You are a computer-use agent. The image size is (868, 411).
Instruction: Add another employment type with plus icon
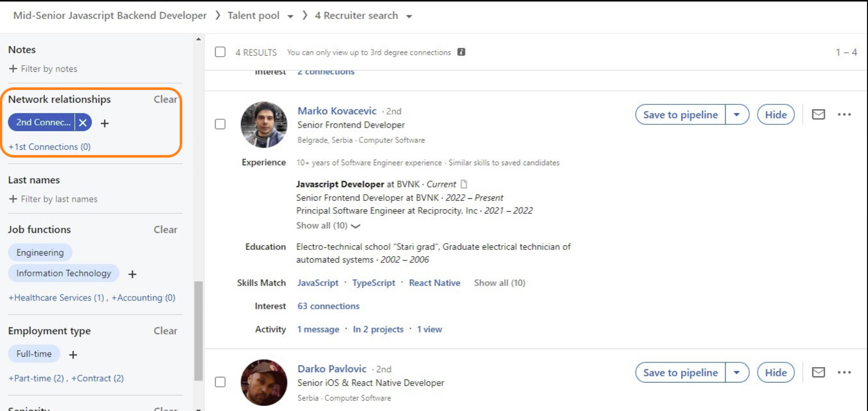[73, 355]
